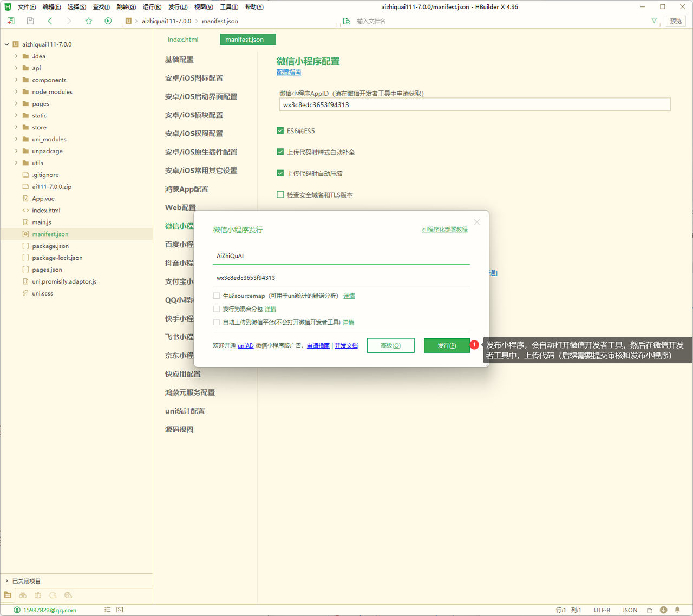Enable 检查安全域名和TLS版本 checkbox
This screenshot has width=693, height=616.
[280, 195]
